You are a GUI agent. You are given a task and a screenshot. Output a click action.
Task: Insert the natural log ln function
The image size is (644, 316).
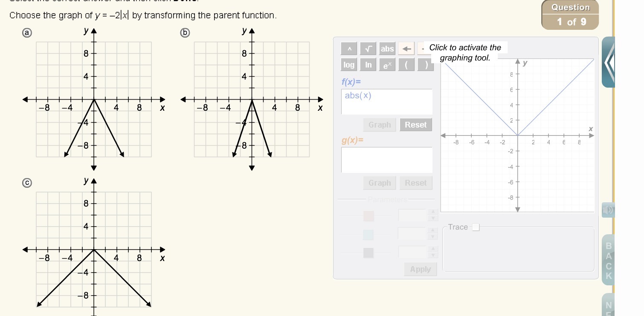click(x=368, y=65)
